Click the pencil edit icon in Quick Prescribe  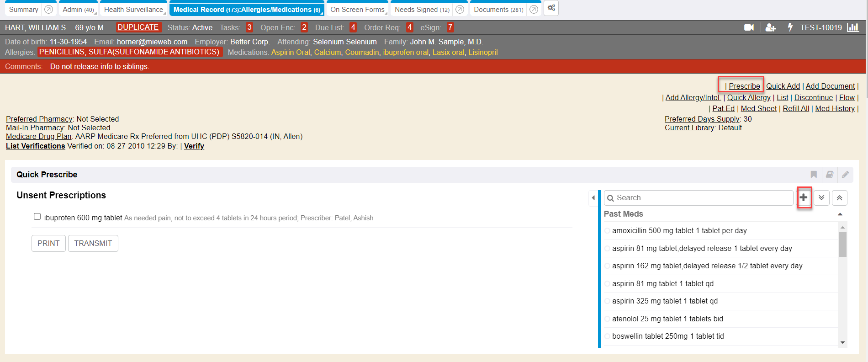845,175
